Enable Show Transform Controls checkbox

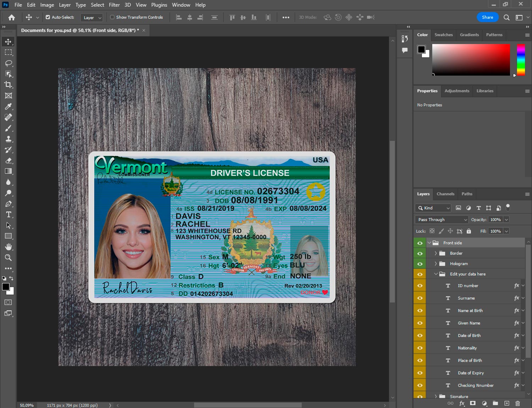pos(112,17)
